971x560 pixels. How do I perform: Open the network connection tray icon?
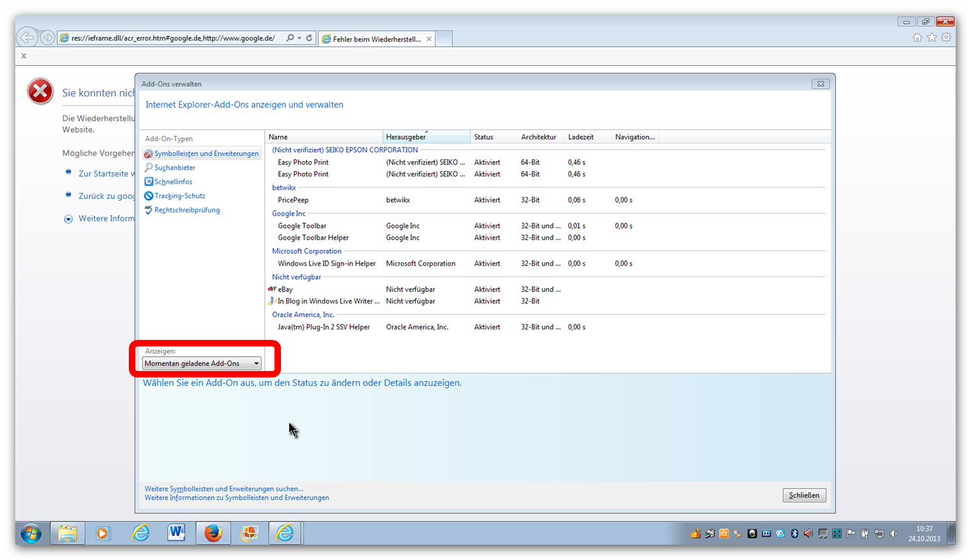879,533
